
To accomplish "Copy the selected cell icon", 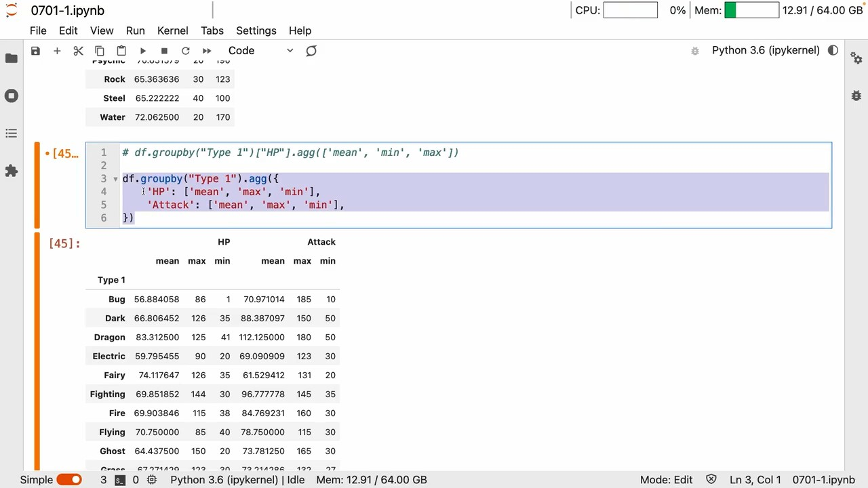I will click(100, 51).
